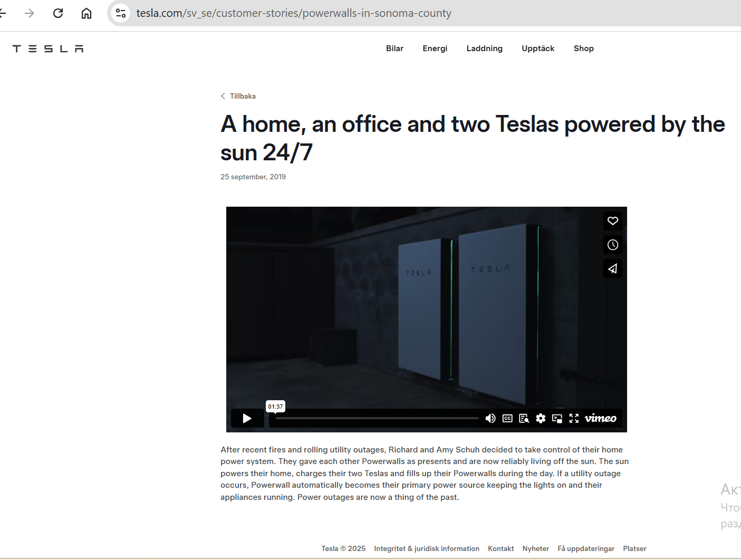
Task: Seek on the video progress bar
Action: pos(377,418)
